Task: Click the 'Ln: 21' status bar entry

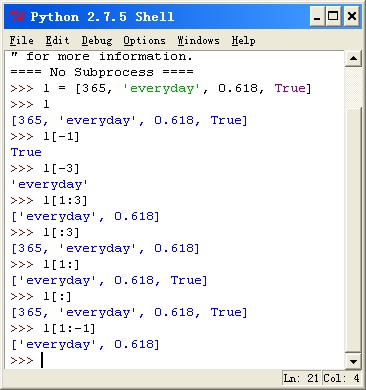Action: (301, 378)
